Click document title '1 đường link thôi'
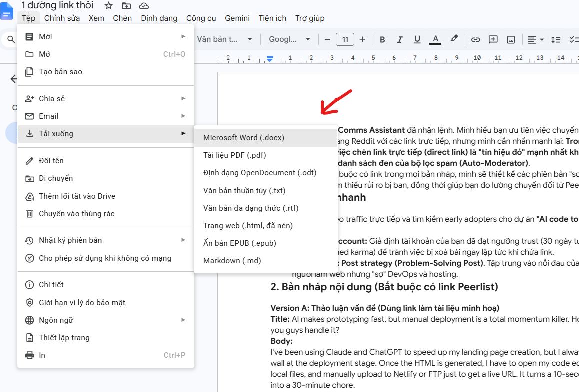Screen dimensions: 579x392 click(x=57, y=5)
